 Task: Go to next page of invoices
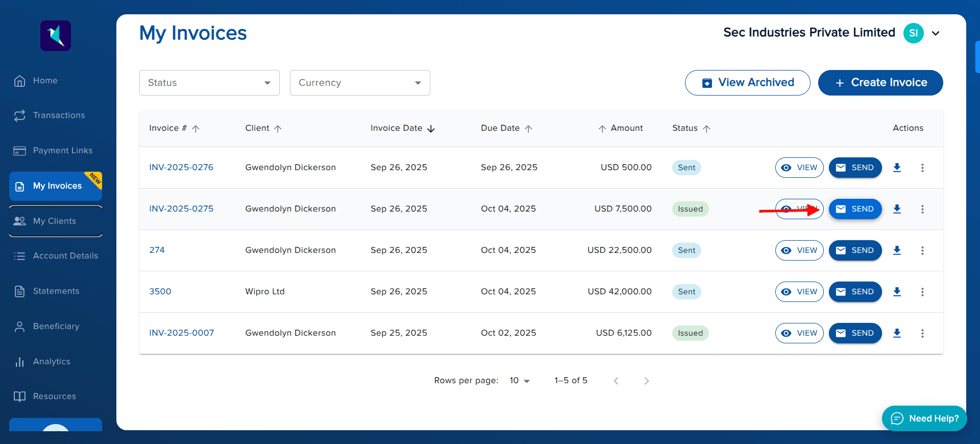click(646, 381)
